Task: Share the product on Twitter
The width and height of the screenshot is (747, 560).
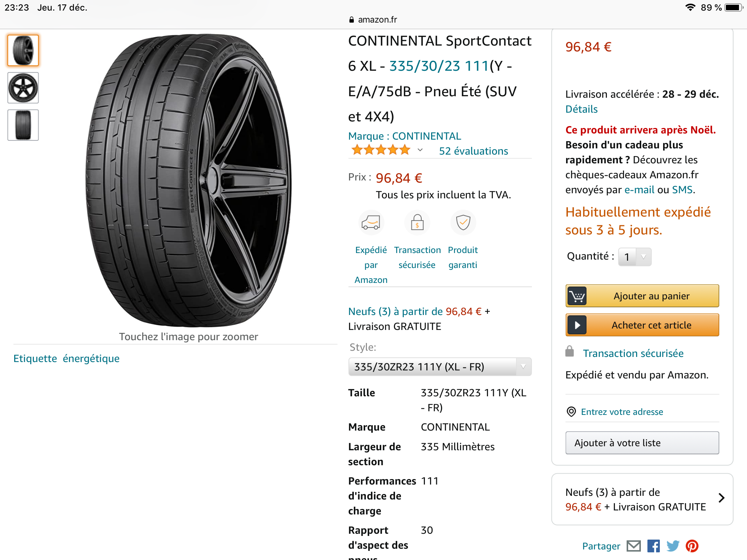Action: point(673,546)
